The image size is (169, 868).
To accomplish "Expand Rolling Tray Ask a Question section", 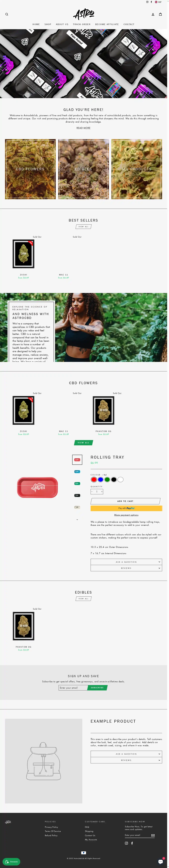I will (126, 562).
